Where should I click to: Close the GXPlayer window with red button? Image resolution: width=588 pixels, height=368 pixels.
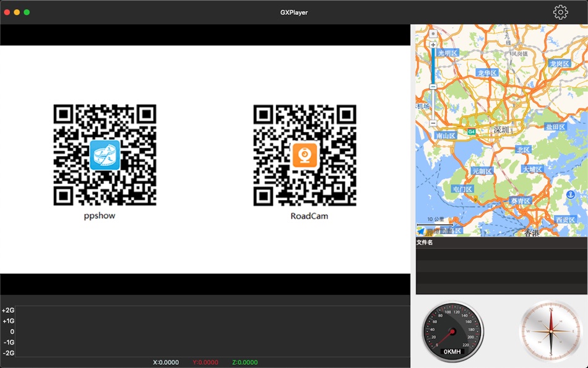(x=7, y=12)
